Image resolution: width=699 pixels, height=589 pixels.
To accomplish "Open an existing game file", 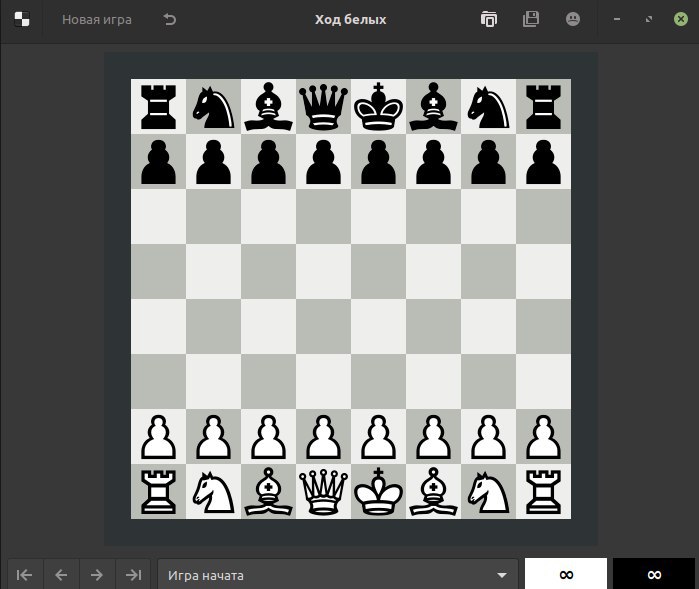I will [489, 19].
